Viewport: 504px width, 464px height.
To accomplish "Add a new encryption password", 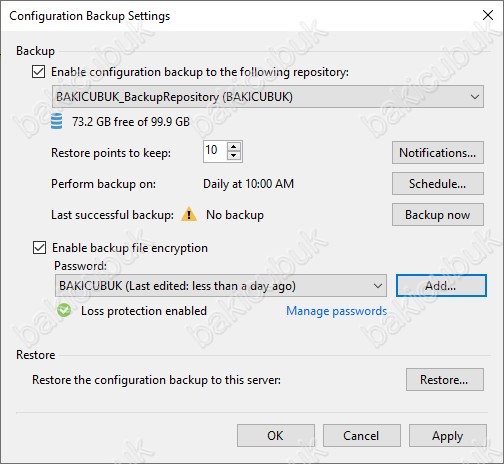I will tap(441, 286).
